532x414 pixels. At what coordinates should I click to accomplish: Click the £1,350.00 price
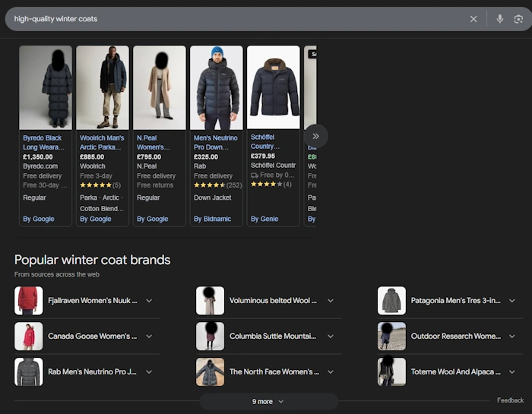[x=38, y=157]
